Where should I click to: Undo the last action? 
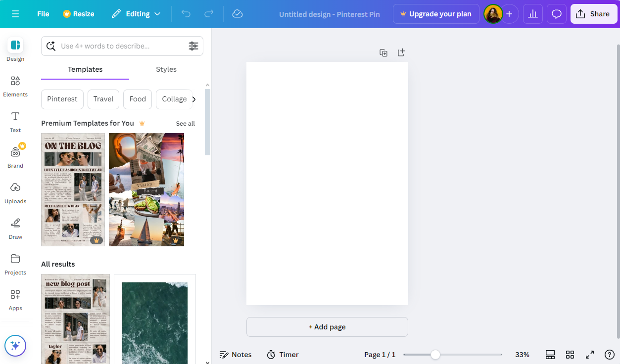186,14
